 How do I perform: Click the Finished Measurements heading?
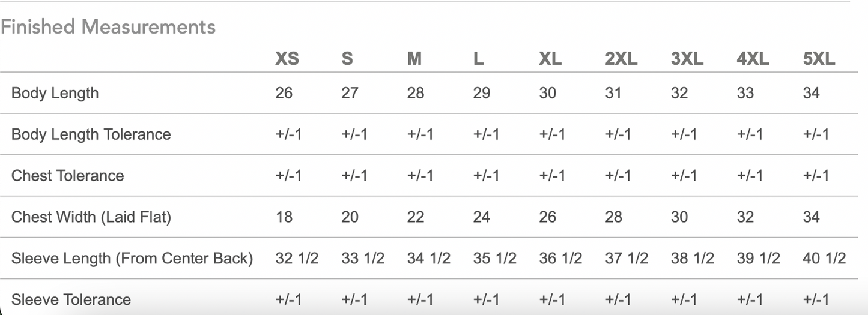click(x=108, y=27)
